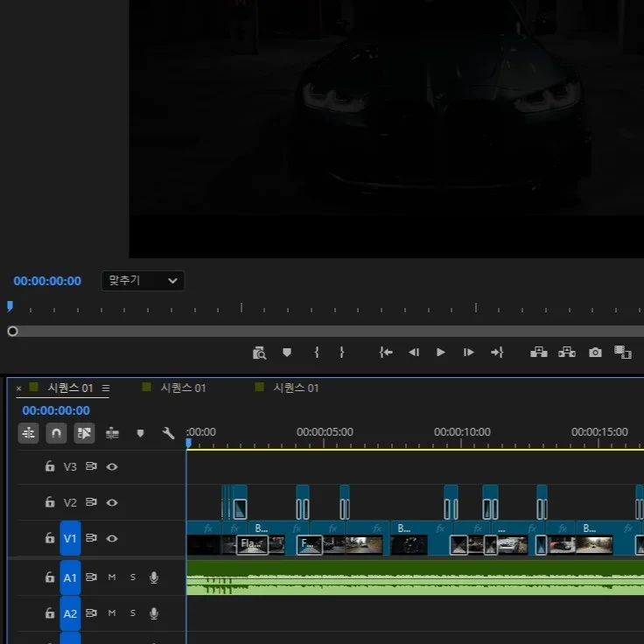Open timeline display settings wrench
The image size is (644, 644).
[x=168, y=433]
